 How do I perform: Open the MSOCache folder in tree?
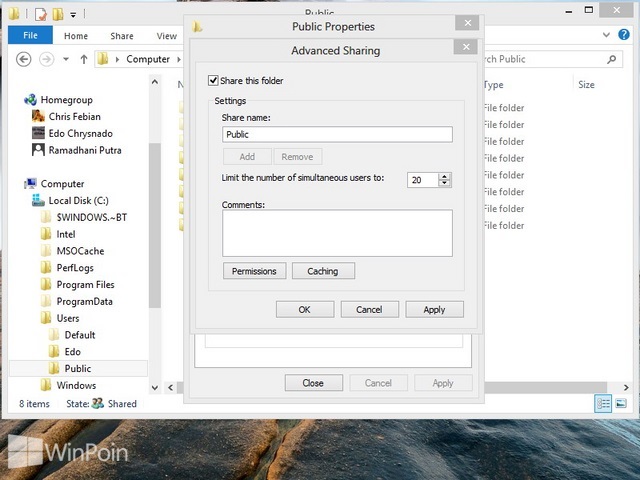coord(80,251)
